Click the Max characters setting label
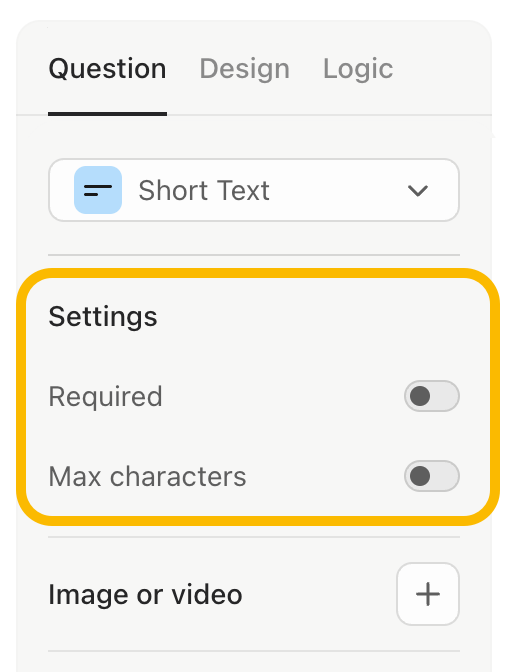Screen dimensions: 514x672 [147, 476]
